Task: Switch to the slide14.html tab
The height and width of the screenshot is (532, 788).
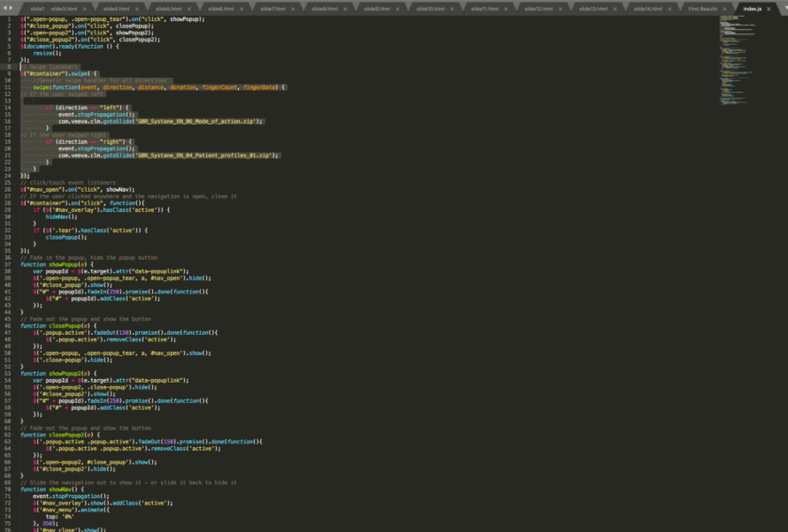Action: click(x=648, y=9)
